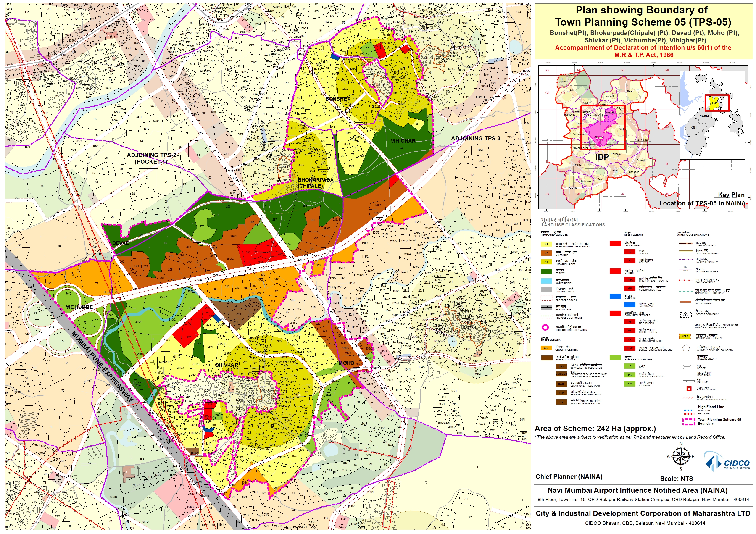
Task: Click the yellow NERE gaothan legend symbol
Action: tap(685, 337)
